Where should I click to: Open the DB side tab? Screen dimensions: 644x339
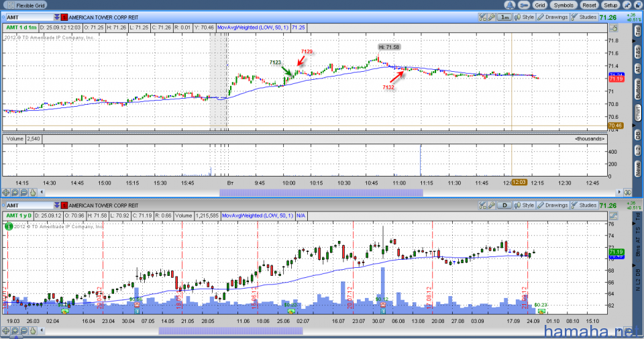coord(638,134)
